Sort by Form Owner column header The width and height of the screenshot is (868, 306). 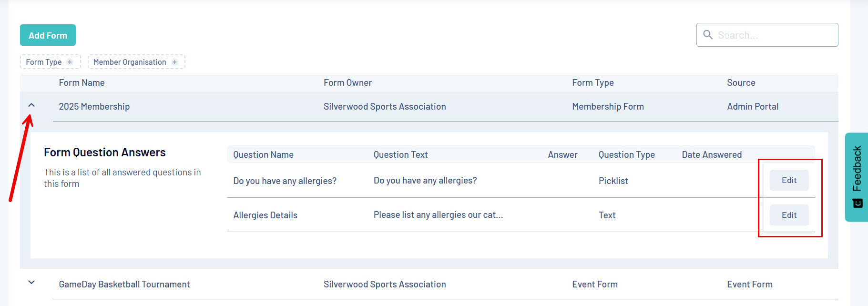coord(347,83)
